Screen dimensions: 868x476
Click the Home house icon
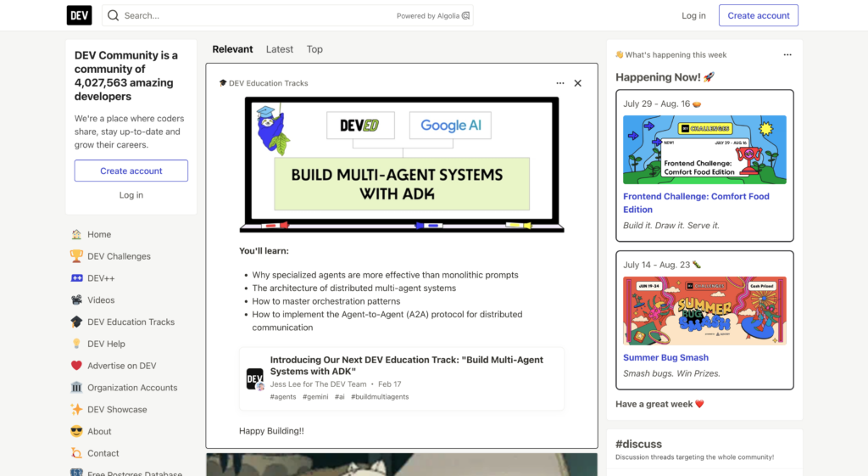pos(76,234)
